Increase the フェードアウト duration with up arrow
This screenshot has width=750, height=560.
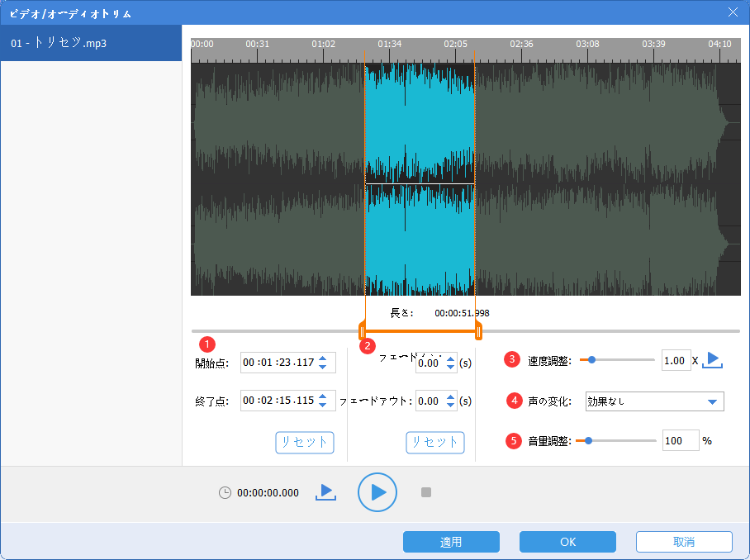(450, 396)
